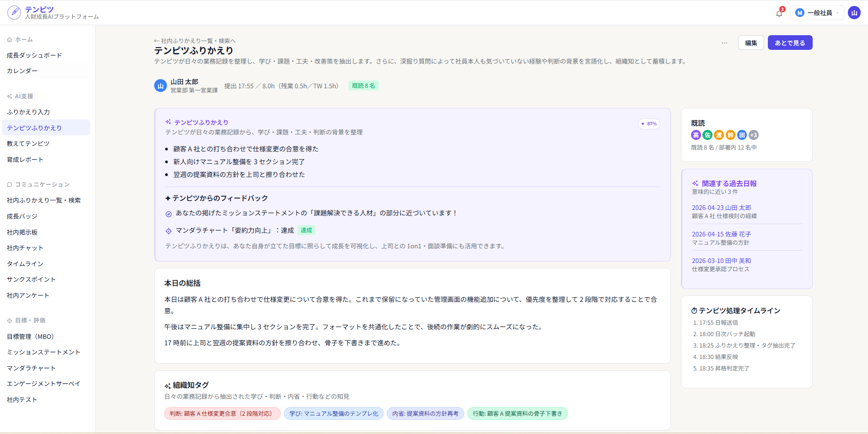
Task: Open マンダラチャート in sidebar
Action: 46,368
